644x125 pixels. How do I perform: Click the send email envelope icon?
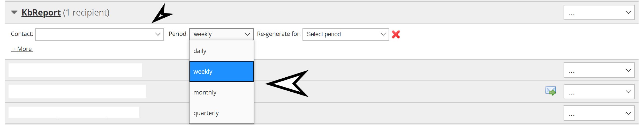click(550, 91)
